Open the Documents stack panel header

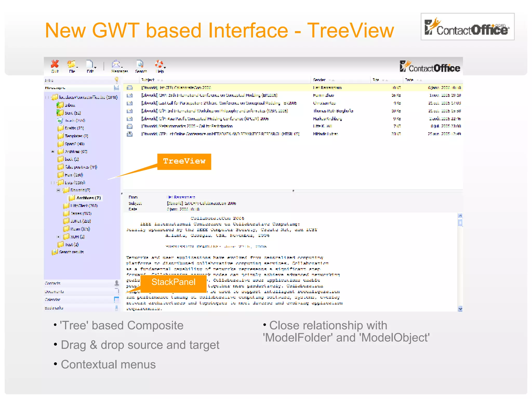(82, 291)
